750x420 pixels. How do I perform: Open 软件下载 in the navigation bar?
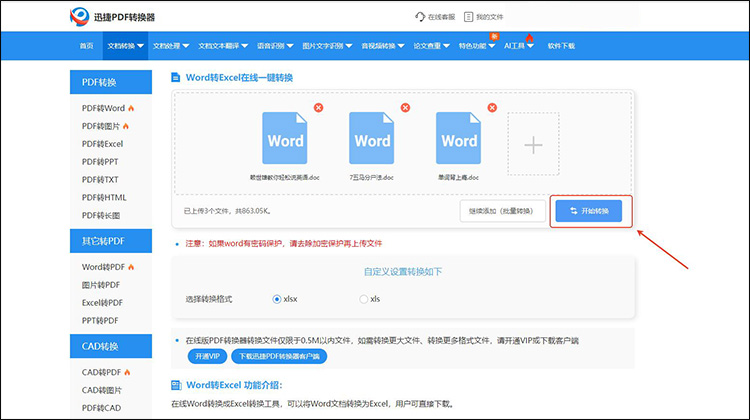tap(561, 46)
